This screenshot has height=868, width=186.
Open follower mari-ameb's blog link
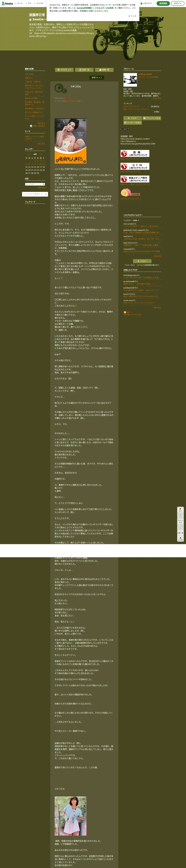(x=130, y=224)
